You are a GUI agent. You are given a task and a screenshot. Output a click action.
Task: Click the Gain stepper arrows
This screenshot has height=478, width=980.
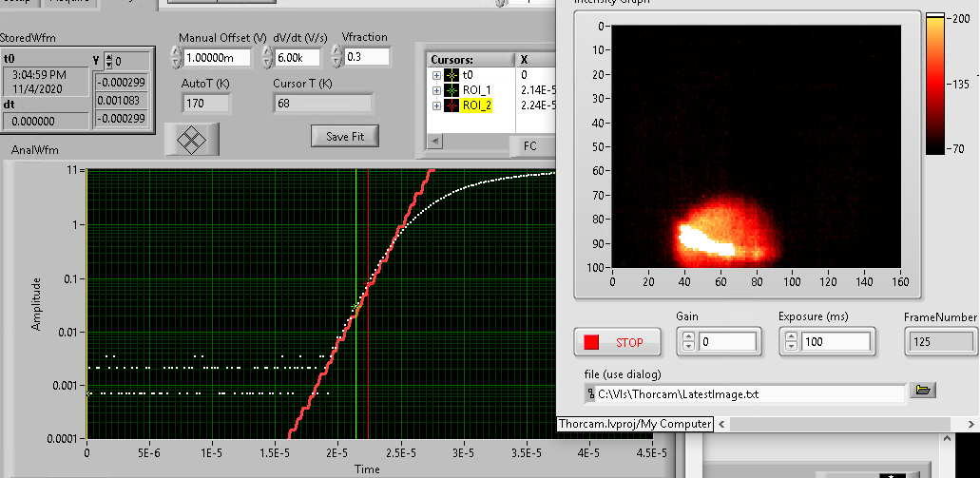(x=688, y=341)
